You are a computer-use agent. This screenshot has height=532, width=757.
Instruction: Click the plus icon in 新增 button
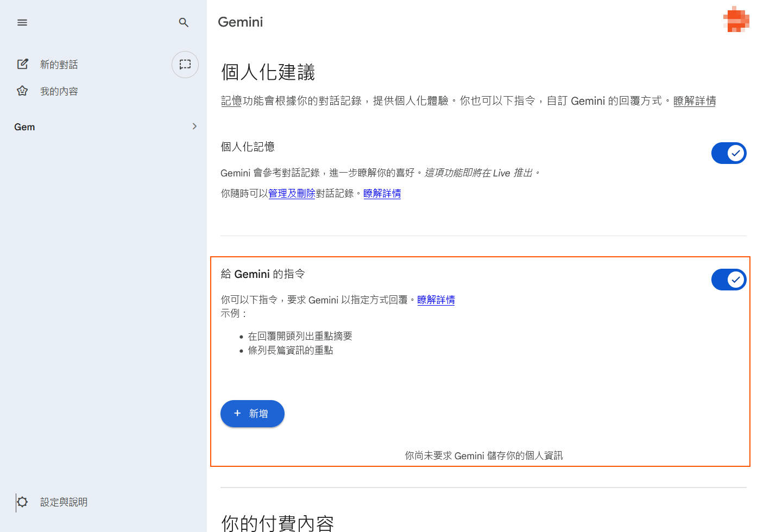(x=237, y=413)
